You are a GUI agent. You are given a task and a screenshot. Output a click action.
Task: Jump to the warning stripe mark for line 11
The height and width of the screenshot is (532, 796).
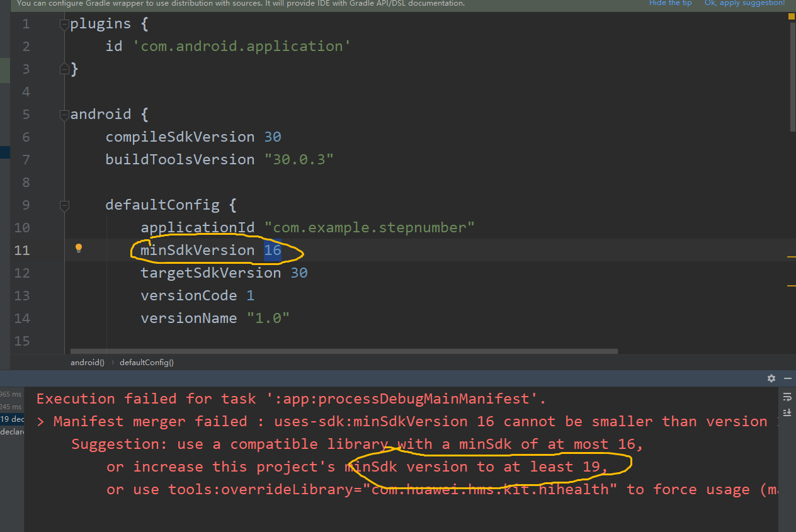(x=791, y=257)
